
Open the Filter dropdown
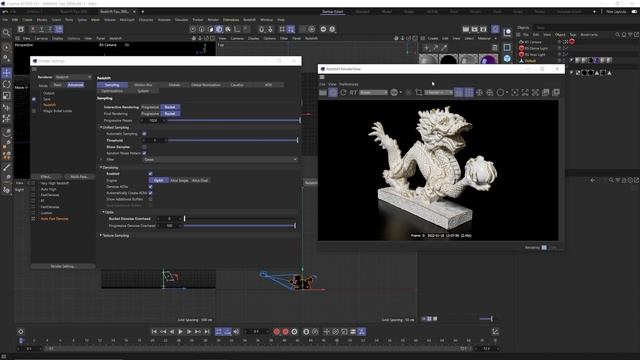click(x=220, y=160)
